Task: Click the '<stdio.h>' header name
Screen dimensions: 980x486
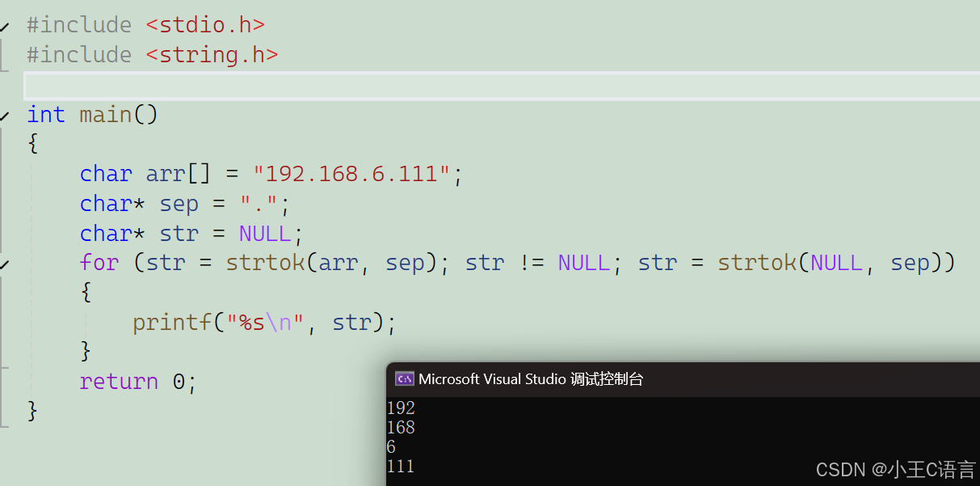Action: pos(205,25)
